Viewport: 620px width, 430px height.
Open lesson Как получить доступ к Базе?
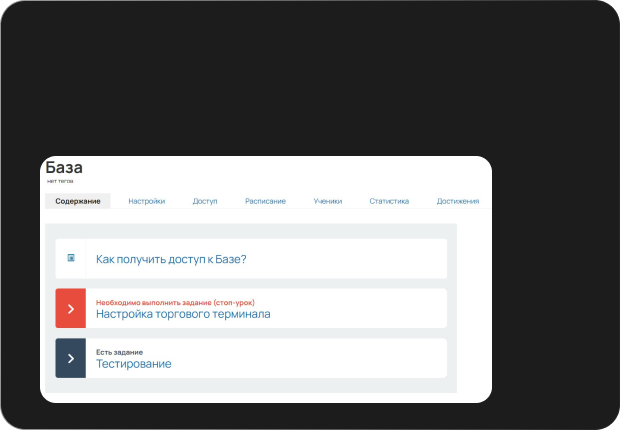(x=171, y=259)
